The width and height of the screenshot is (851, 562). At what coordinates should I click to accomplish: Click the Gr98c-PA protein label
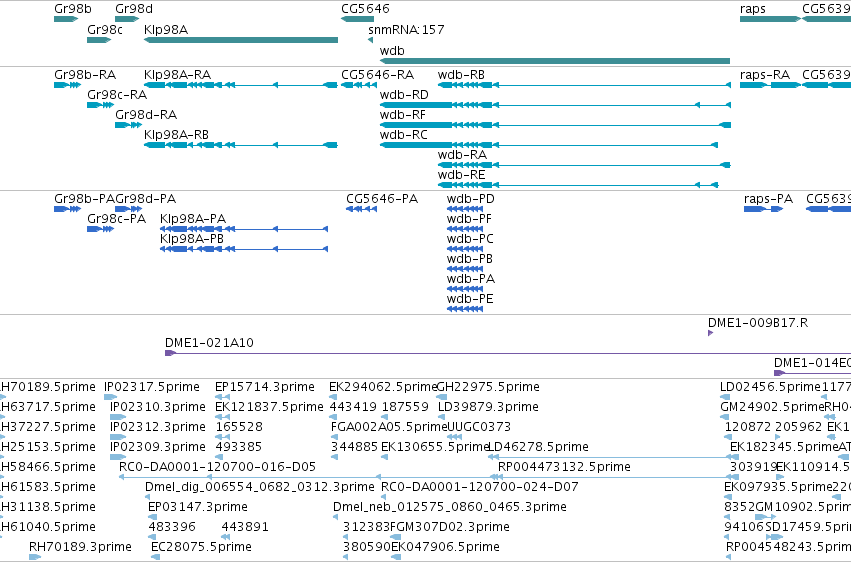point(117,219)
